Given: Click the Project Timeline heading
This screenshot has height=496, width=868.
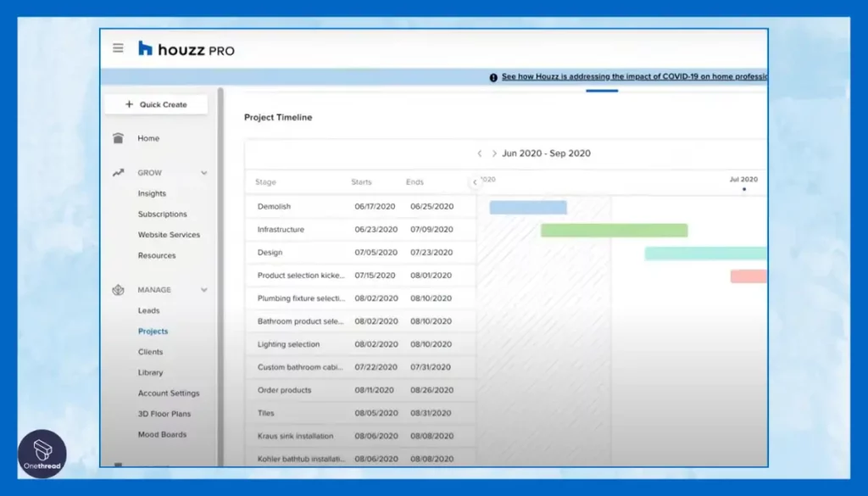Looking at the screenshot, I should (x=278, y=117).
